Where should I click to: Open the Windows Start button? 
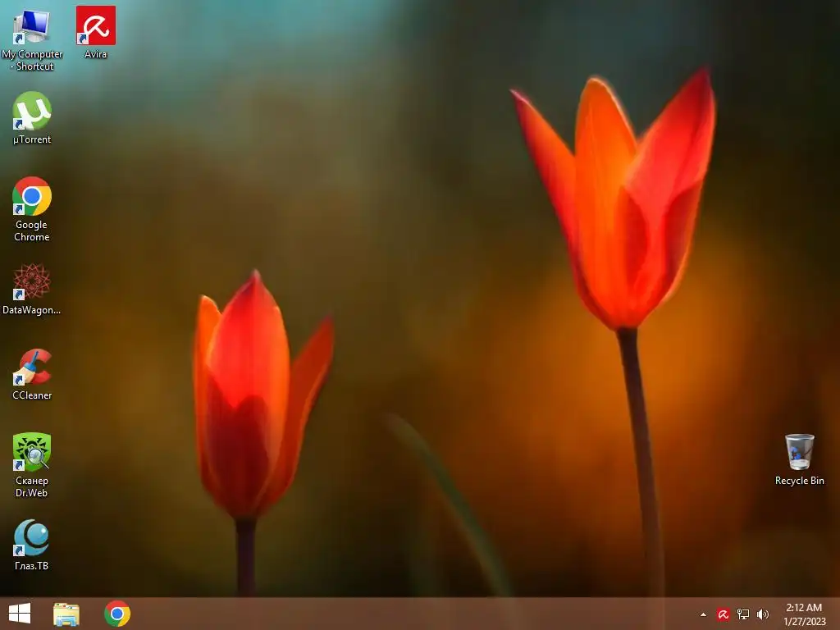click(20, 614)
